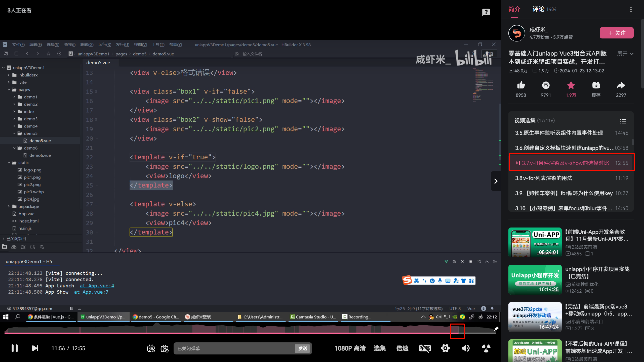Open HBuilder 编辑(E) menu

coord(35,44)
